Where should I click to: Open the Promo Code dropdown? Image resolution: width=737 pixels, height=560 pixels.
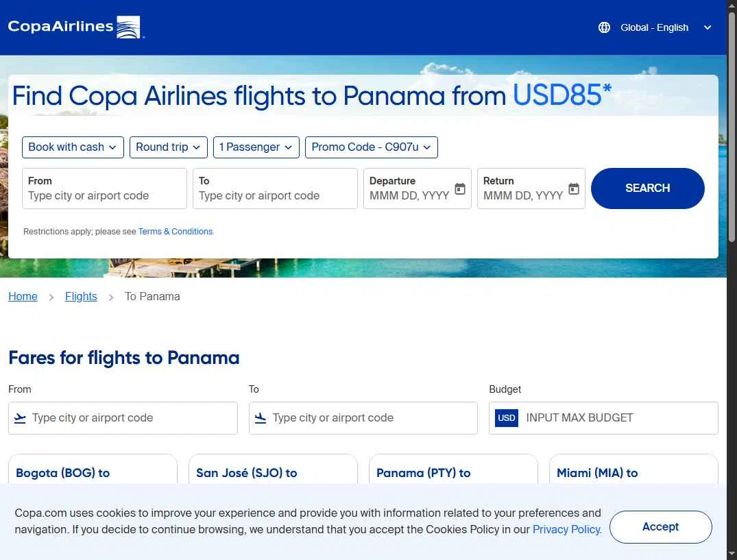click(371, 147)
